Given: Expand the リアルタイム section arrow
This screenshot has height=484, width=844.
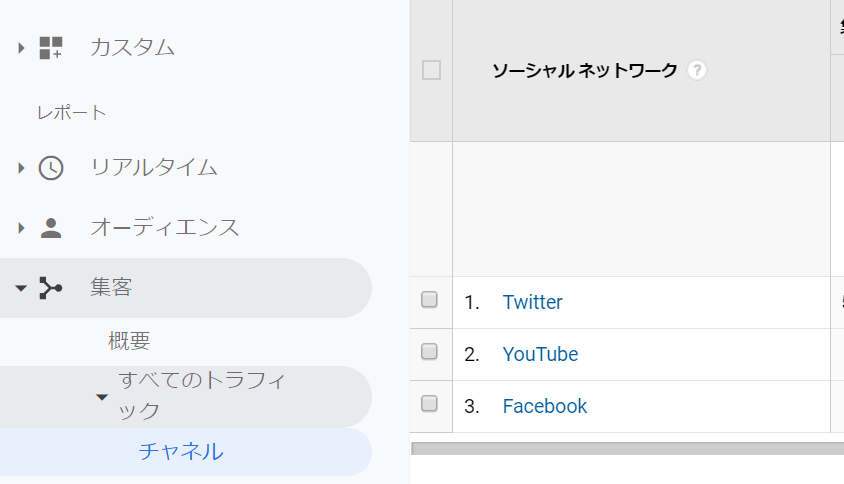Looking at the screenshot, I should (x=21, y=168).
